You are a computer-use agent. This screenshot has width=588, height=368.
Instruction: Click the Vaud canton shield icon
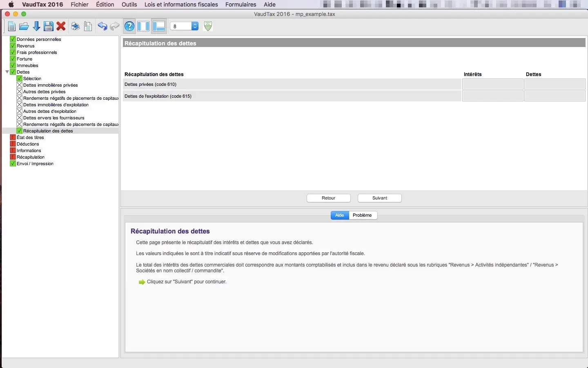click(208, 26)
